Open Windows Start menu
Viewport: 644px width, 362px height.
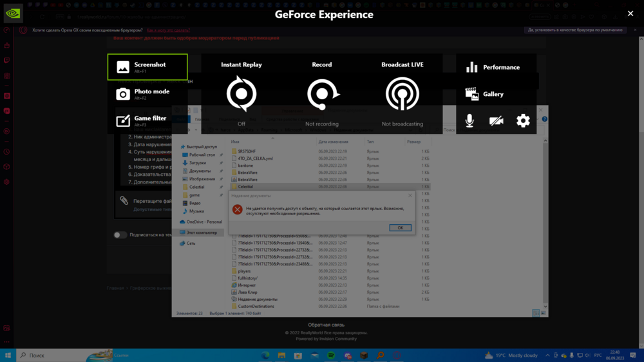pyautogui.click(x=8, y=356)
